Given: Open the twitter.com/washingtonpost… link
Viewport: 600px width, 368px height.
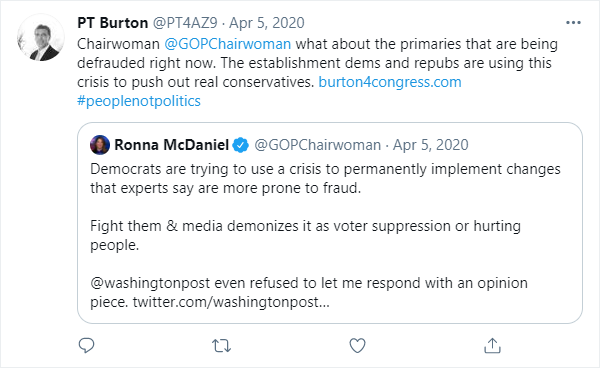Looking at the screenshot, I should pos(231,302).
